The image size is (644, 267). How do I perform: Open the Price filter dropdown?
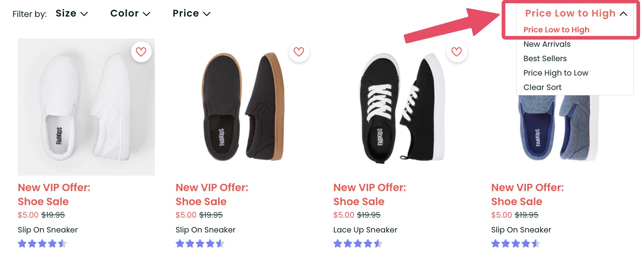click(x=191, y=14)
